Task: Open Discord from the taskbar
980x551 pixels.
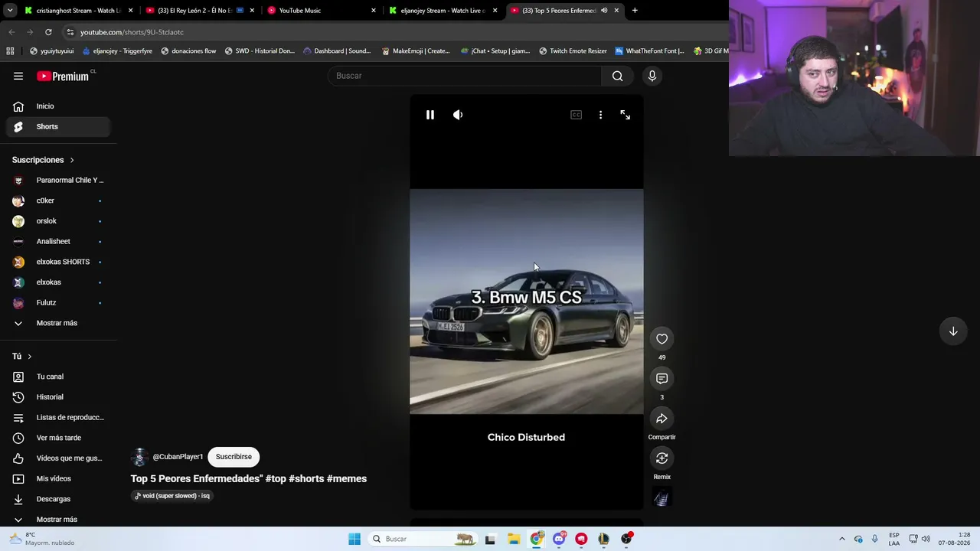Action: click(x=559, y=539)
